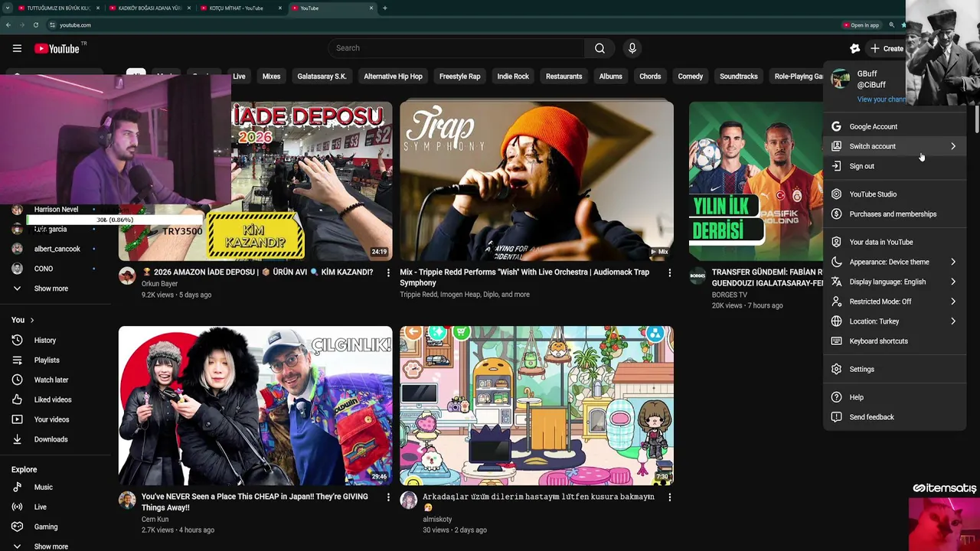Screen dimensions: 980x551
Task: Click Purchases and memberships dollar icon
Action: coord(836,214)
